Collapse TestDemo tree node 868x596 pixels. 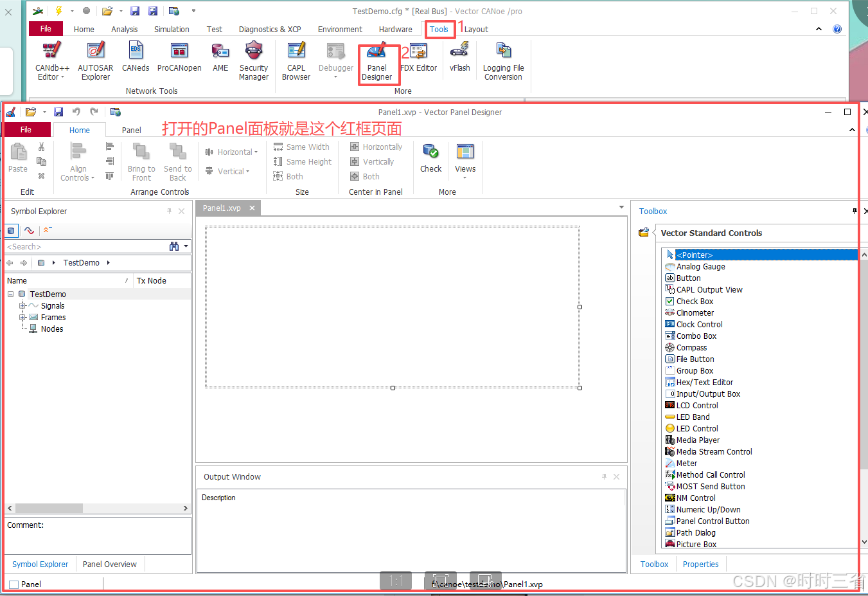click(x=11, y=294)
